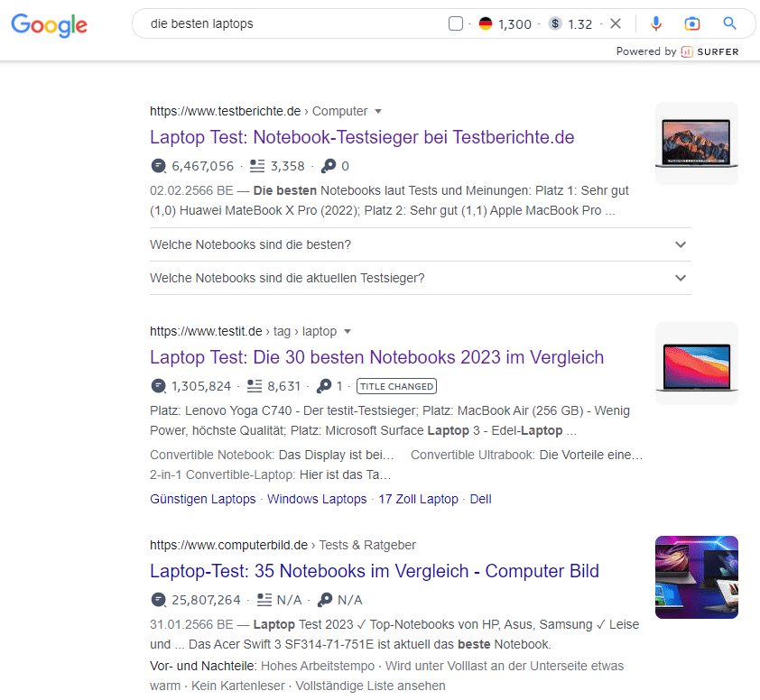Click word count icon in computerbild.de result

[264, 600]
